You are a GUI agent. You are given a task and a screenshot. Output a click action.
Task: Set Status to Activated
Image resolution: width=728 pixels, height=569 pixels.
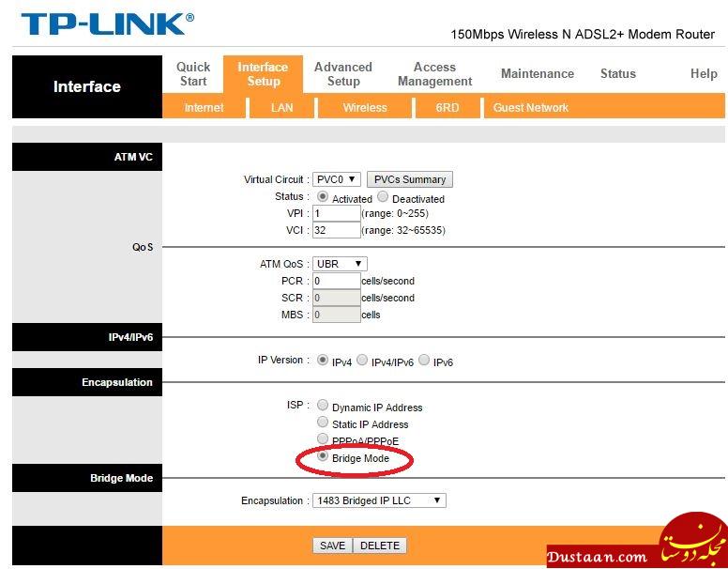(322, 196)
